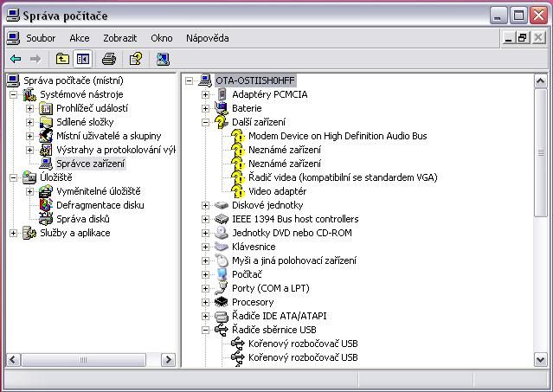Open the Properties help toolbar icon
This screenshot has height=392, width=553.
[136, 59]
